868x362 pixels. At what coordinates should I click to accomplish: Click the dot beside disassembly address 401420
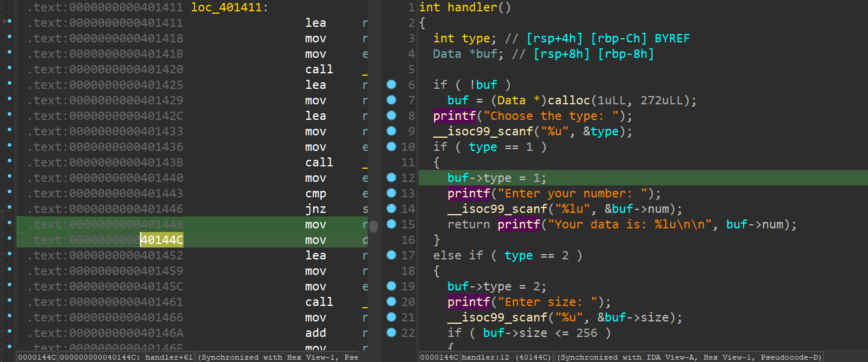[x=9, y=69]
